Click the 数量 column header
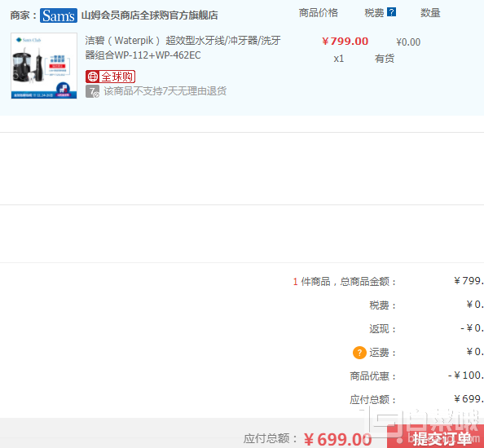The width and height of the screenshot is (484, 448). [x=430, y=13]
